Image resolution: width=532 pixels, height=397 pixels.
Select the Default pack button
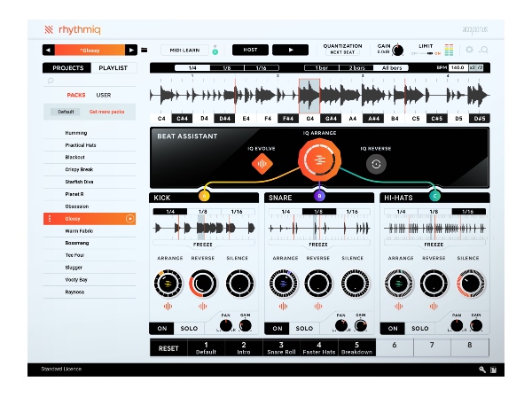tap(66, 112)
